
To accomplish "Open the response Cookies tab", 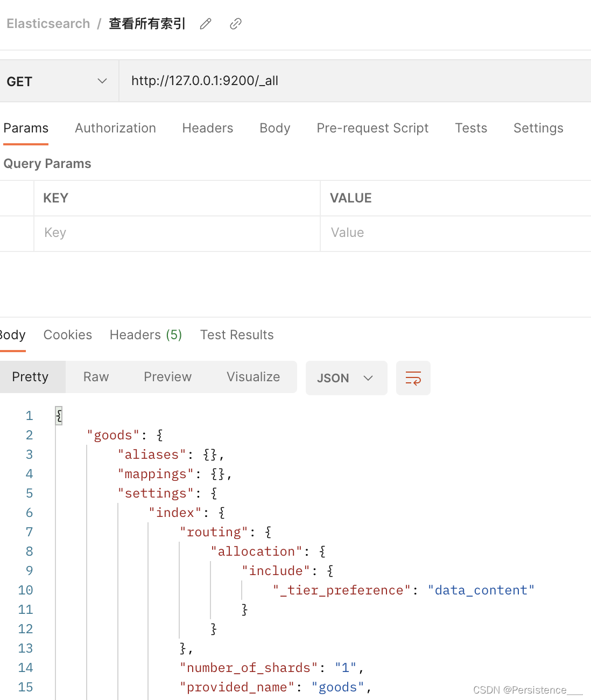I will [x=68, y=335].
